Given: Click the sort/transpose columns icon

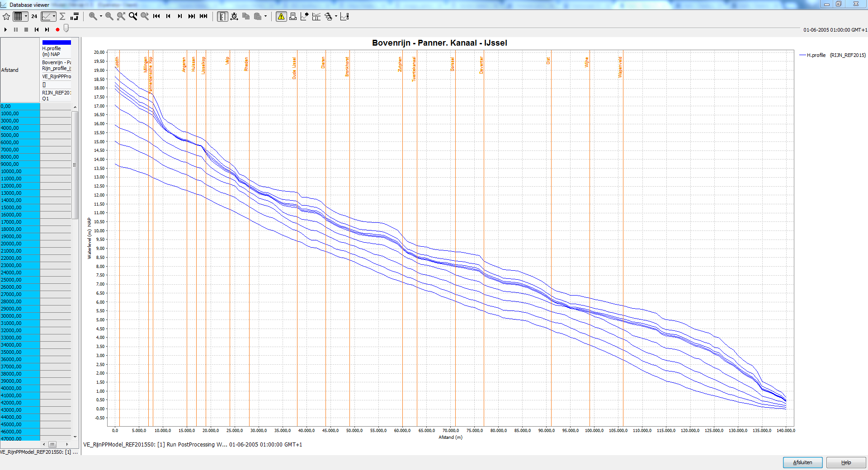Looking at the screenshot, I should click(75, 16).
